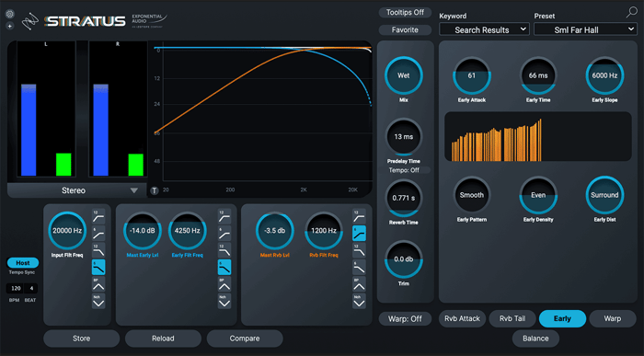The width and height of the screenshot is (644, 356).
Task: Click the Reverb Time 0.771 s knob
Action: tap(403, 198)
